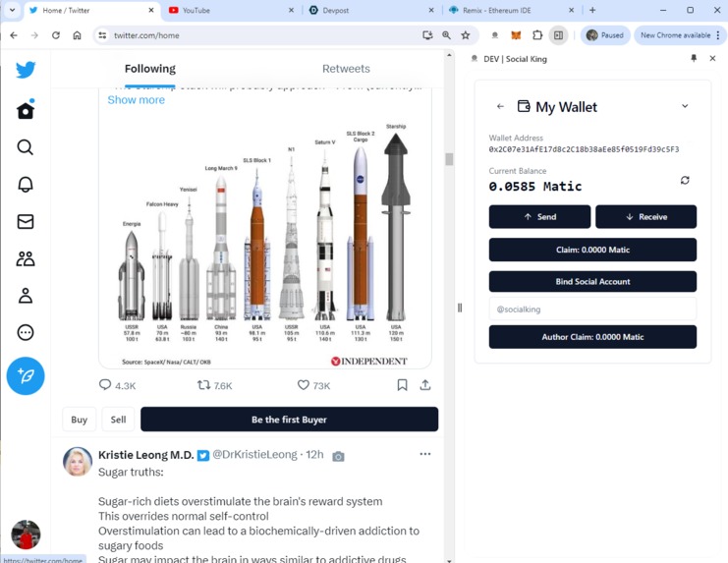This screenshot has width=728, height=563.
Task: Open Twitter Home from sidebar
Action: (x=26, y=110)
